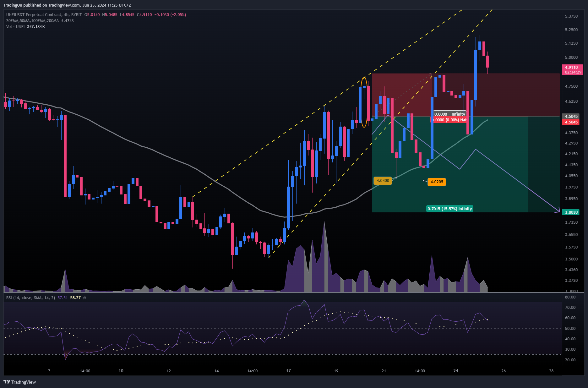Click the date 28 on time axis
Screen dimensions: 588x388
pos(551,371)
